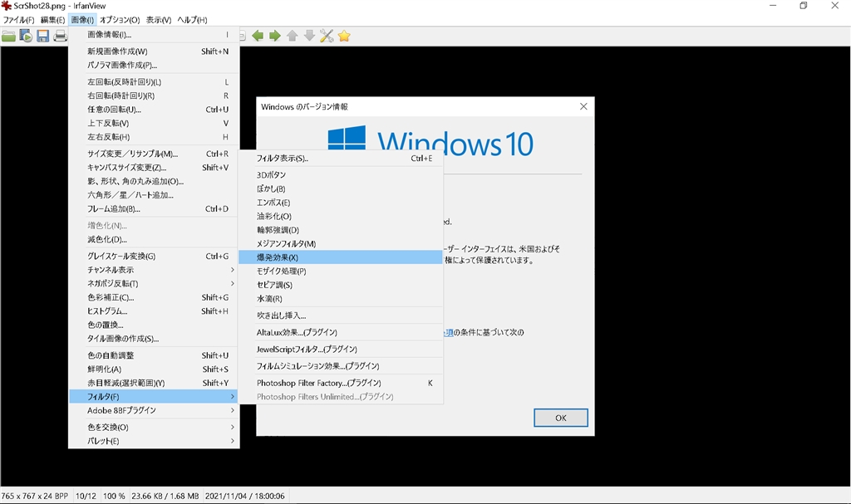Viewport: 851px width, 504px height.
Task: Open 色彩補正(C)... dialog
Action: tap(154, 297)
